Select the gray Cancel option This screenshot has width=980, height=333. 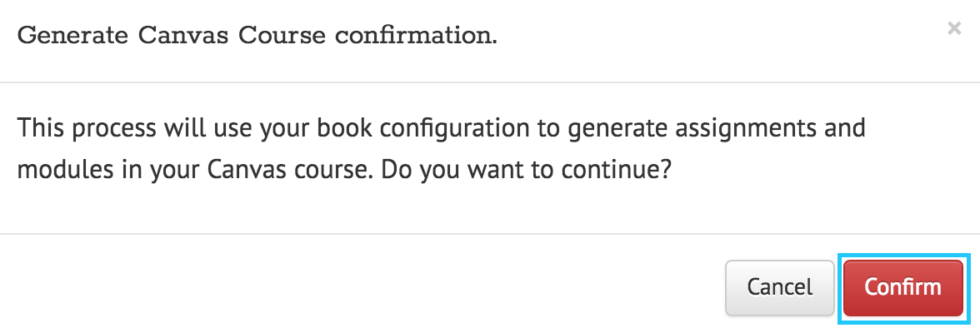pyautogui.click(x=779, y=288)
